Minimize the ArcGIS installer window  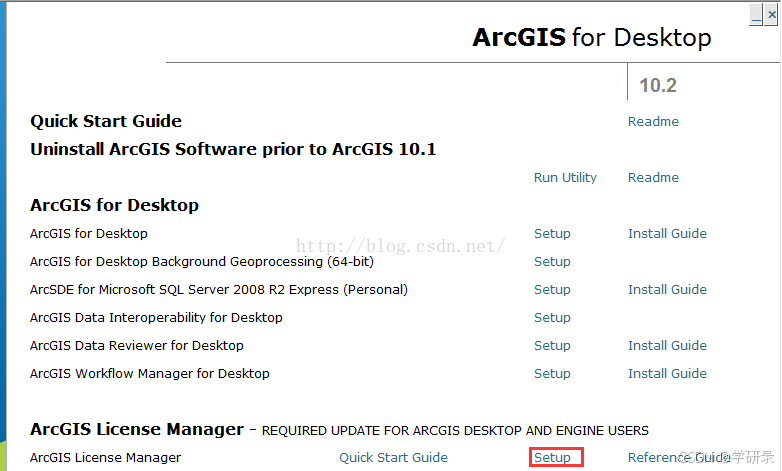pyautogui.click(x=756, y=14)
